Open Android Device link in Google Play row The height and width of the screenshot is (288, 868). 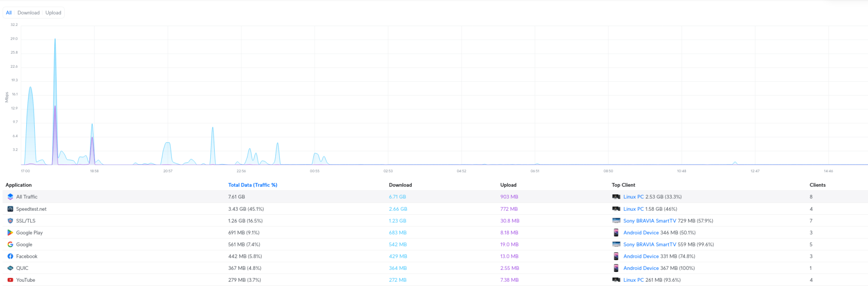[641, 232]
